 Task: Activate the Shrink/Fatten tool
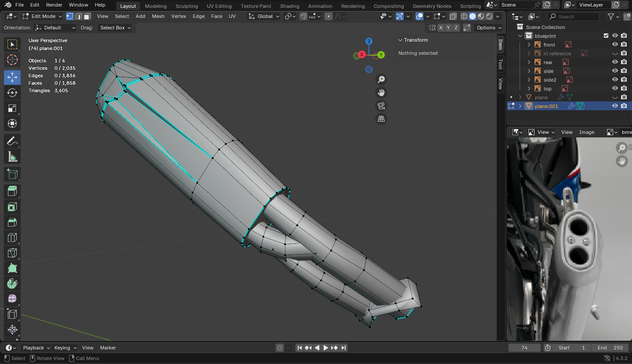[x=12, y=330]
